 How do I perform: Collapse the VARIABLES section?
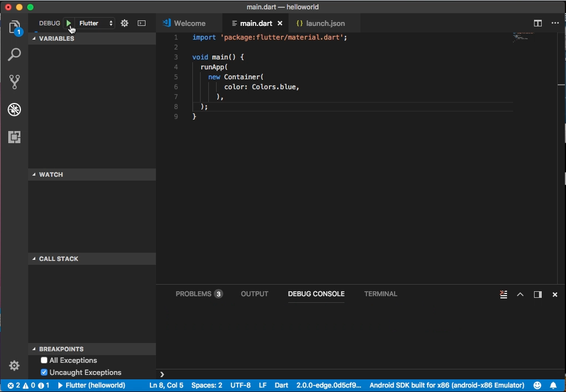click(x=92, y=39)
